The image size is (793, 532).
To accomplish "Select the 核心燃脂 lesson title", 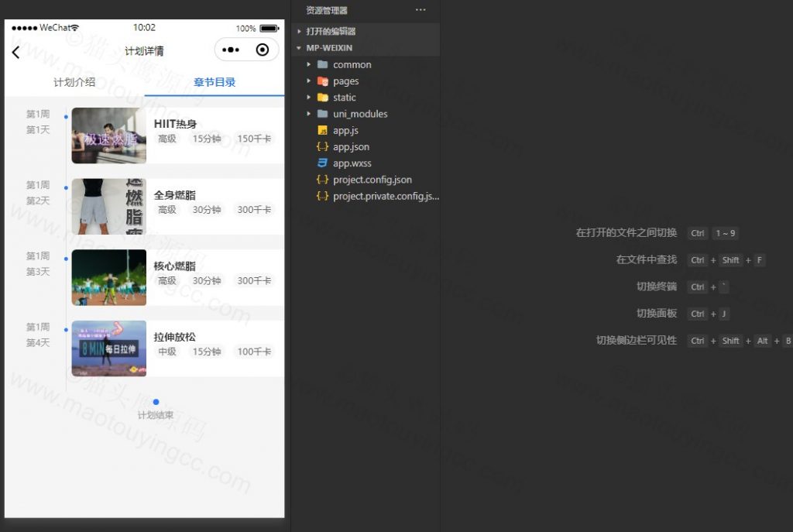I will tap(174, 266).
